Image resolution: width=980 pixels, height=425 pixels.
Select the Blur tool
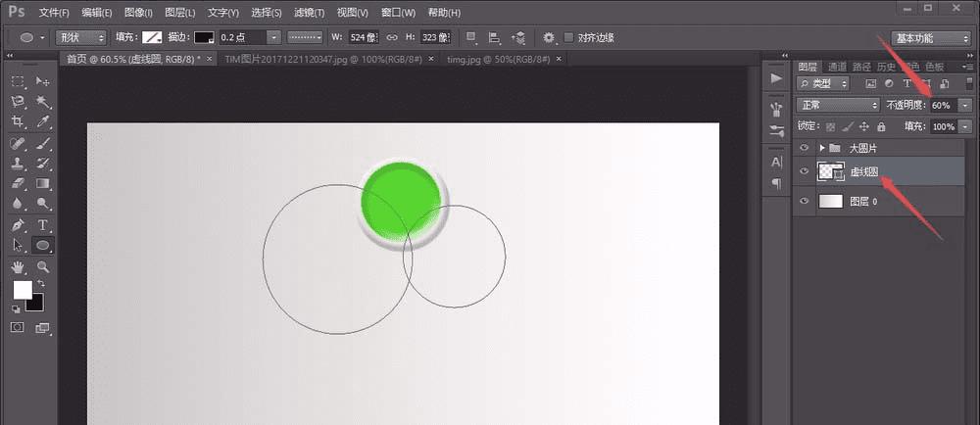(x=18, y=204)
